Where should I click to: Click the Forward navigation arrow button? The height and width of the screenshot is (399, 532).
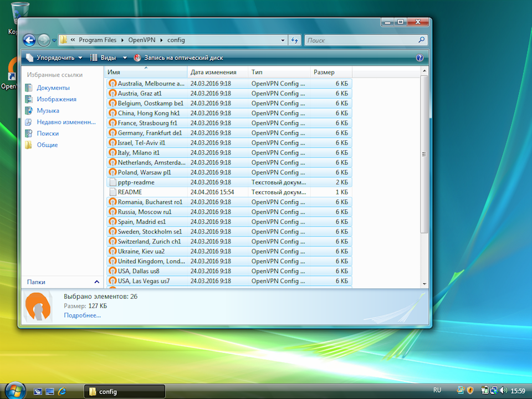coord(44,40)
